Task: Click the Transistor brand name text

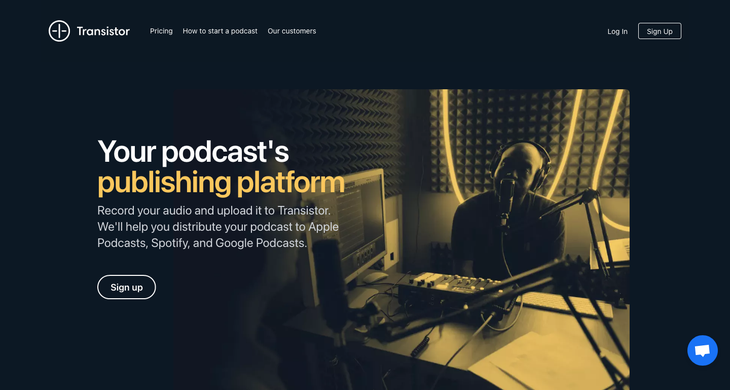Action: [x=103, y=31]
